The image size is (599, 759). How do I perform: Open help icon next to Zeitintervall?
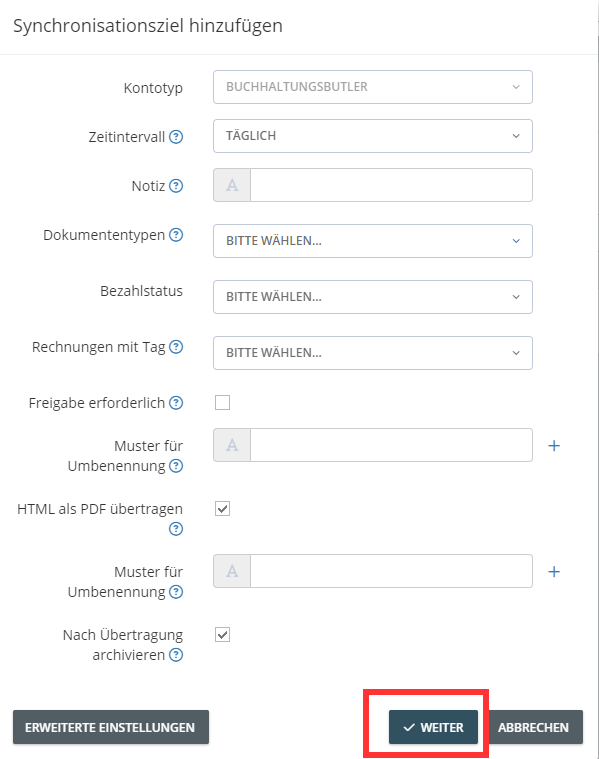pyautogui.click(x=176, y=137)
